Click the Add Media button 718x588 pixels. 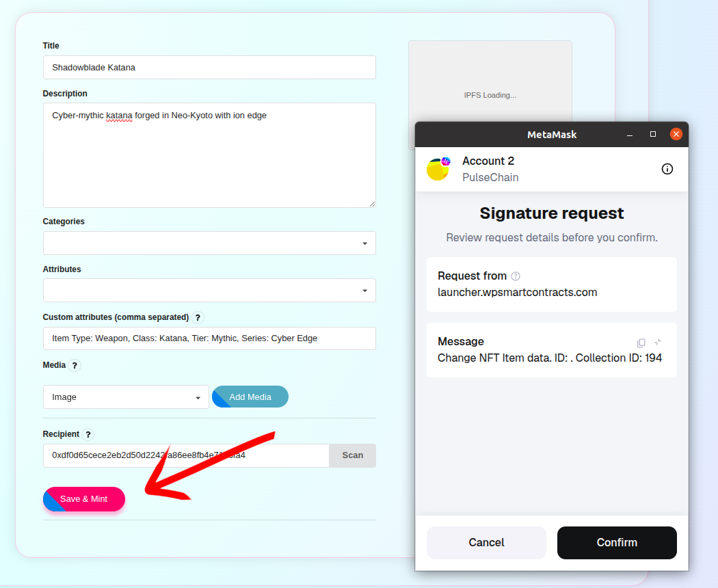pos(250,397)
